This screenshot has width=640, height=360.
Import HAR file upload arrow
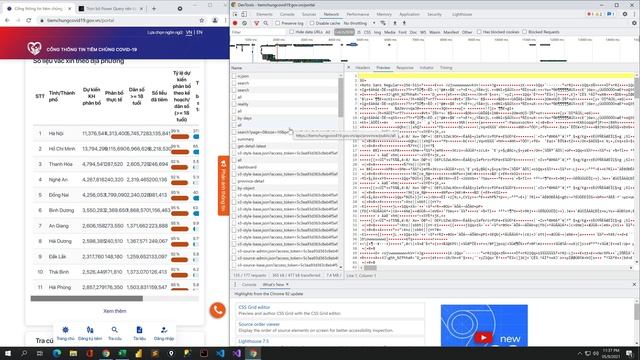[395, 23]
